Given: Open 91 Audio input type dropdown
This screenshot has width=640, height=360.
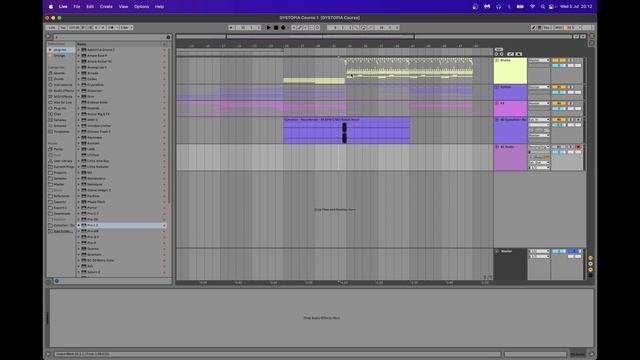Looking at the screenshot, I should point(539,147).
